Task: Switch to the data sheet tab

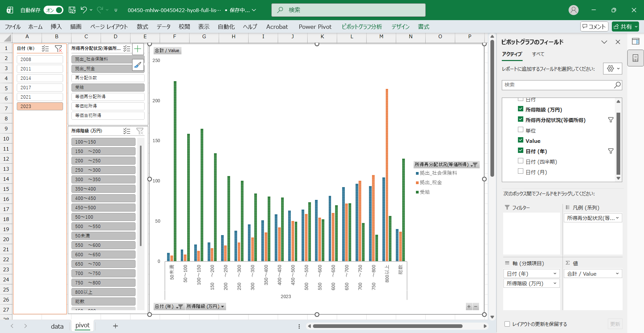Action: click(57, 326)
